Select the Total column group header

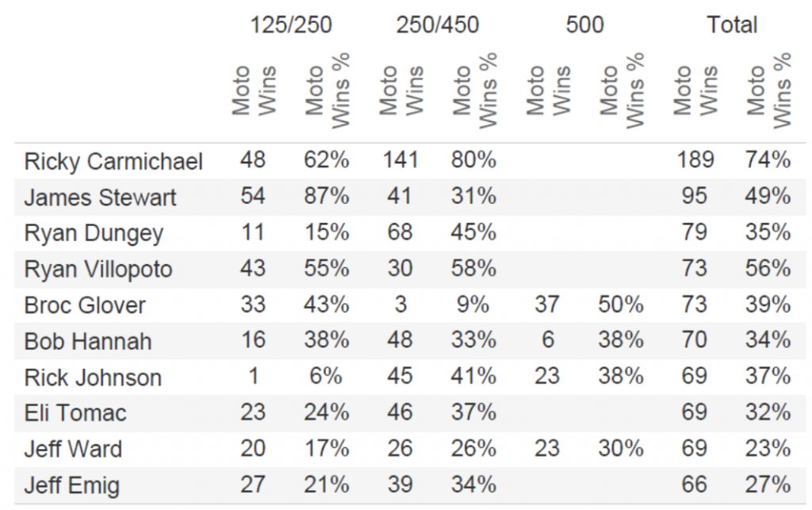tap(732, 25)
